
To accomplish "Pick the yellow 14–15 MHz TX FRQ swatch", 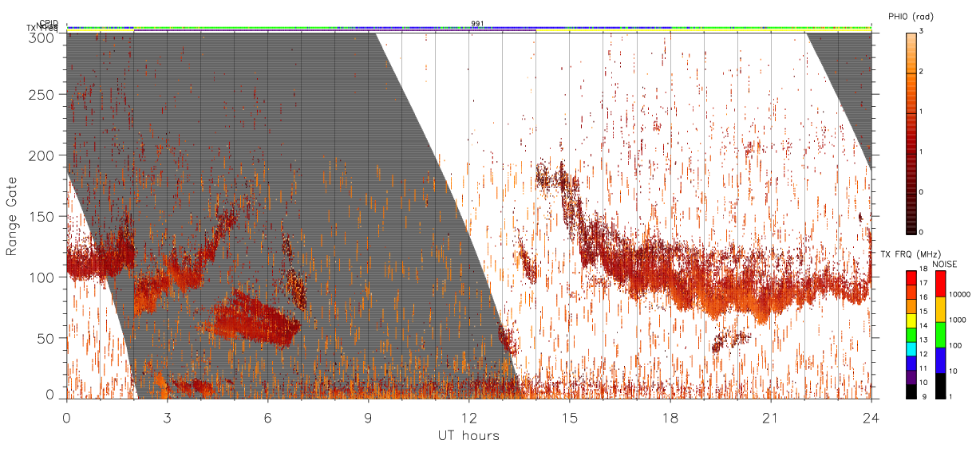I will point(911,320).
